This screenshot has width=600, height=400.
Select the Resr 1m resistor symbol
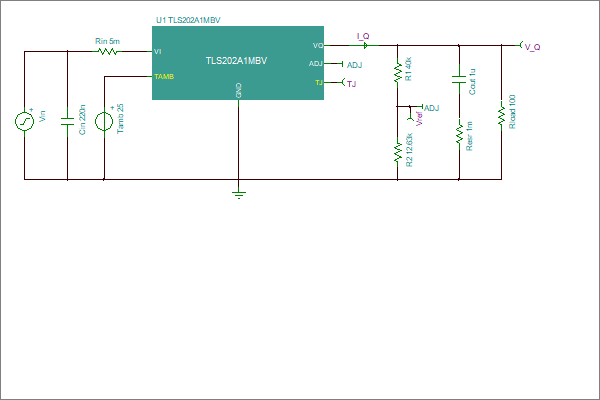(459, 134)
